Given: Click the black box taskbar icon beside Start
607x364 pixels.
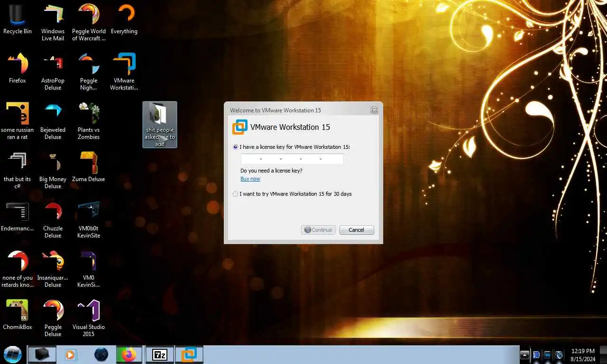Looking at the screenshot, I should click(x=42, y=354).
